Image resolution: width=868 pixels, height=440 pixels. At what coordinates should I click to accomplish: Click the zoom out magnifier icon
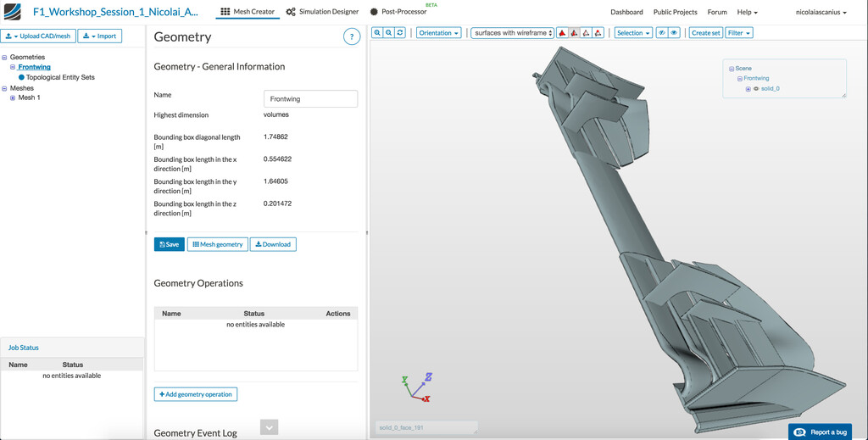pos(388,33)
